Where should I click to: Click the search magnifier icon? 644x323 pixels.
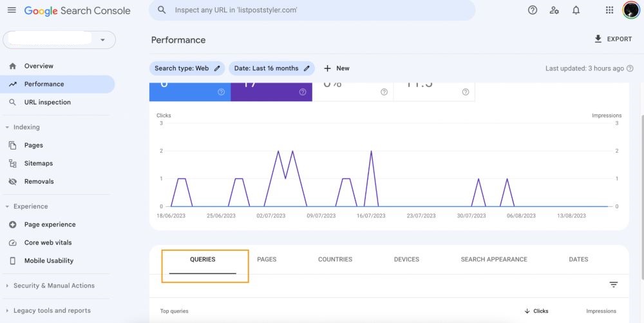point(162,10)
